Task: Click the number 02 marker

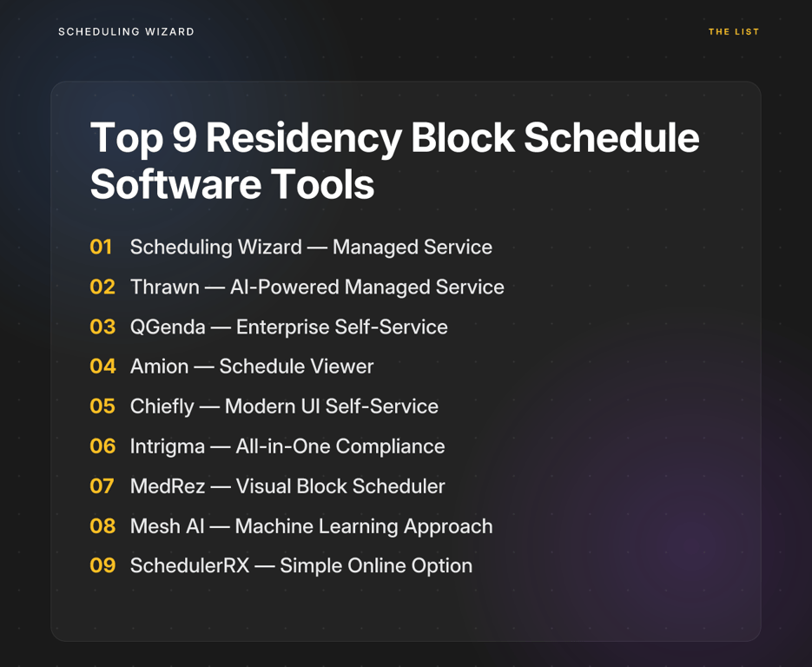Action: pyautogui.click(x=102, y=287)
